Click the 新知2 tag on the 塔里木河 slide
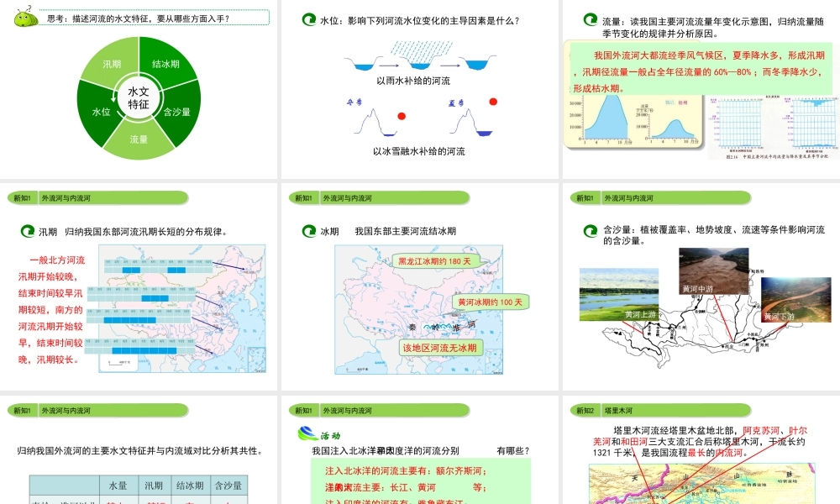Image resolution: width=840 pixels, height=504 pixels. tap(585, 411)
